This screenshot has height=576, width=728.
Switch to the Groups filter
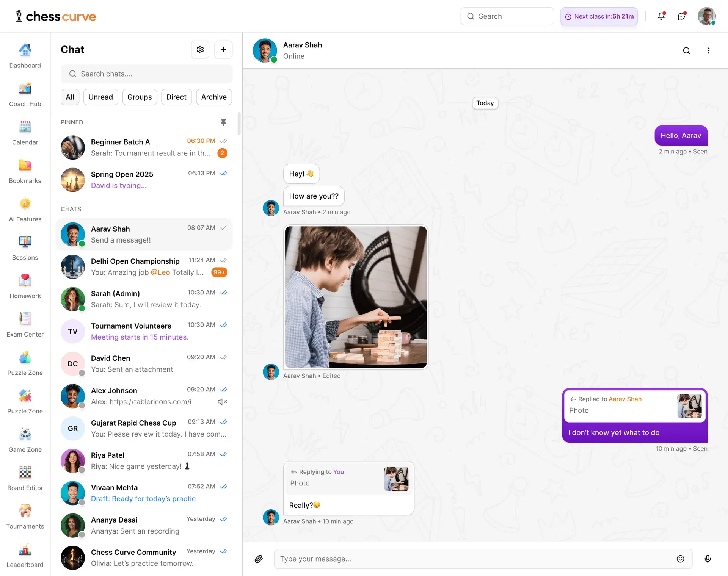tap(140, 97)
